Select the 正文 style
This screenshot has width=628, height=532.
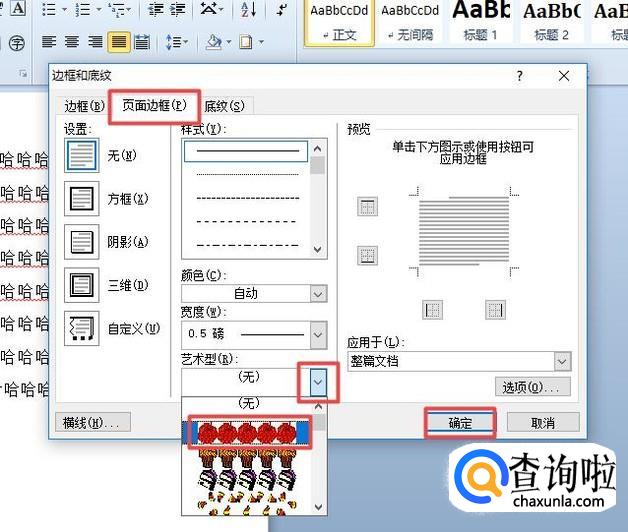pos(339,22)
